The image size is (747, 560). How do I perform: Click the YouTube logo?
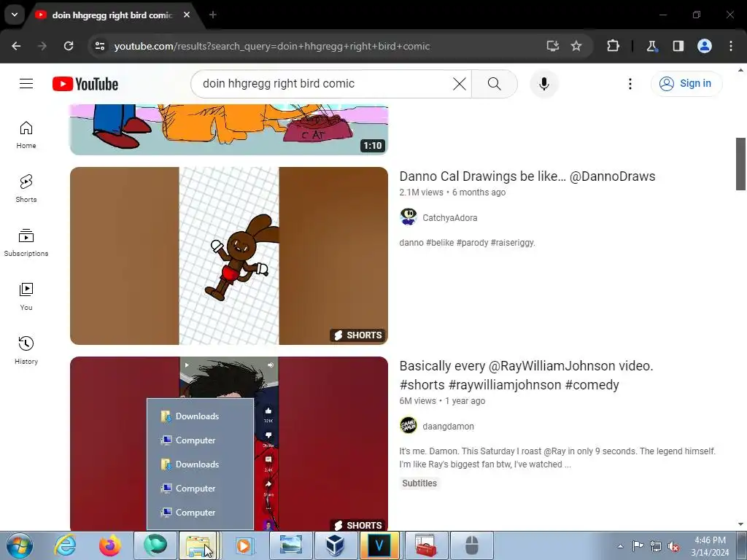[85, 84]
